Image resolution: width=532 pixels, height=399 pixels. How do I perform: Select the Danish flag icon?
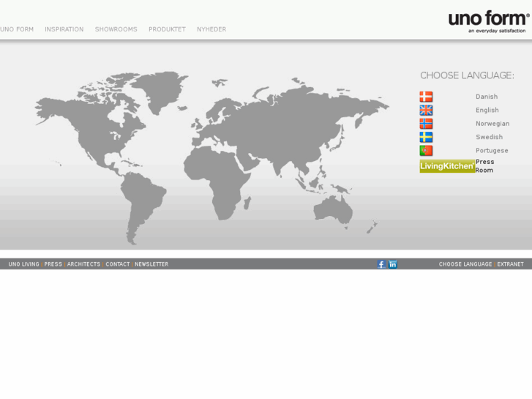(426, 97)
